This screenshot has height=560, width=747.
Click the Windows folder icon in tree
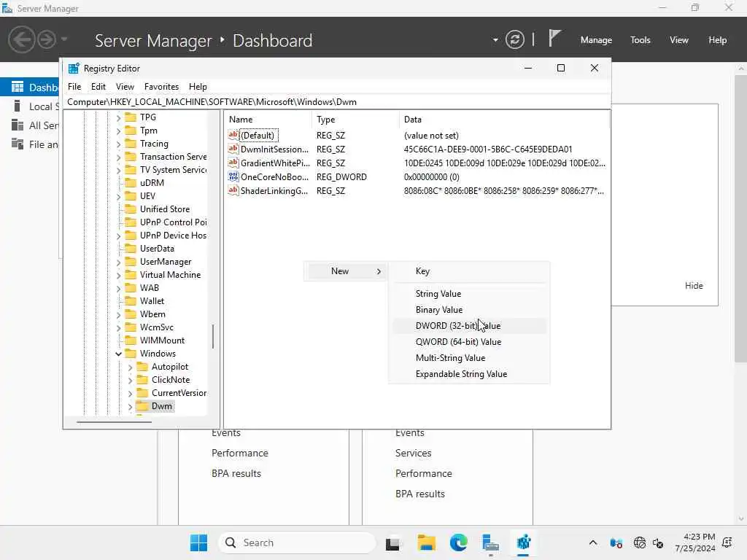click(x=131, y=354)
